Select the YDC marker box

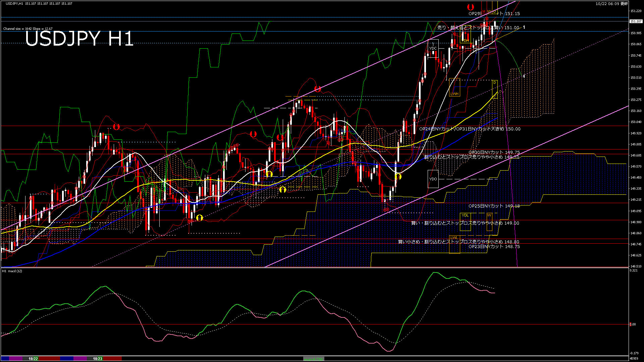click(433, 48)
